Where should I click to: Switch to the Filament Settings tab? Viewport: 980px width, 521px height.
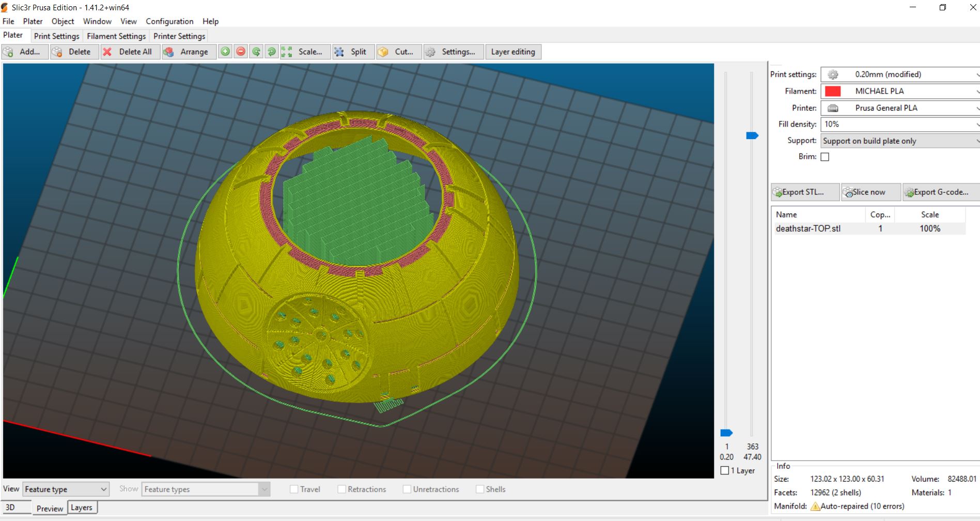pos(116,36)
